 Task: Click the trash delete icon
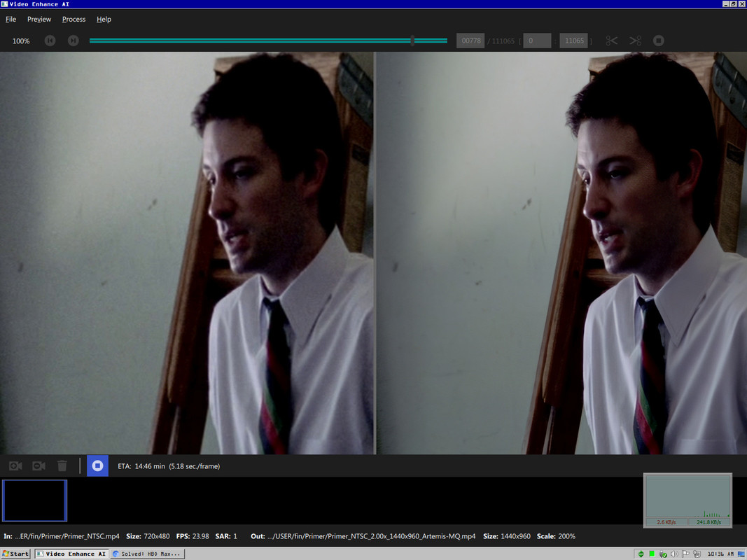click(62, 465)
